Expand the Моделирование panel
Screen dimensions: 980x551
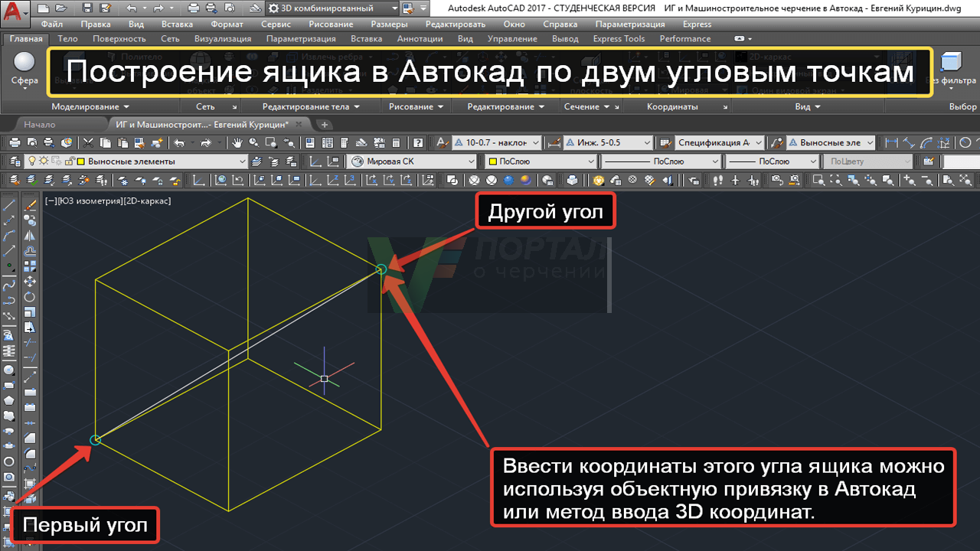pyautogui.click(x=90, y=107)
